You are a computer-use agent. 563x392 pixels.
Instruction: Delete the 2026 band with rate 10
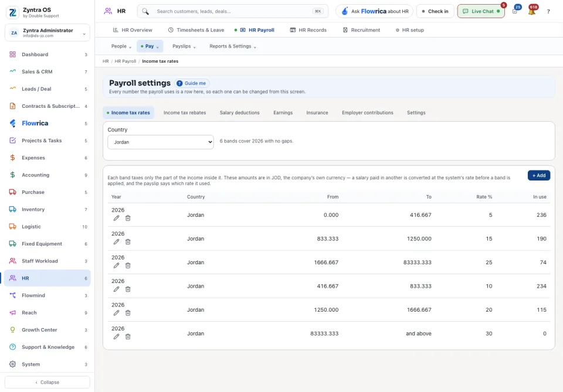tap(128, 289)
